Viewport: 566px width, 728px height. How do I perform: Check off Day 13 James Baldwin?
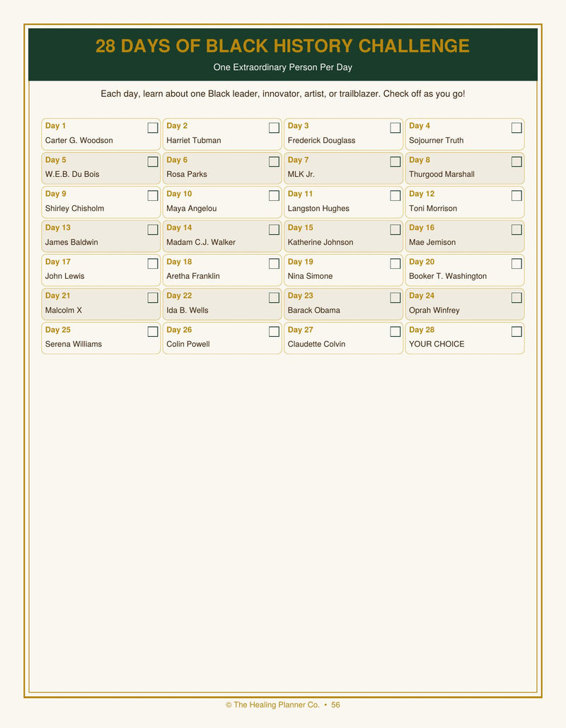pyautogui.click(x=153, y=230)
